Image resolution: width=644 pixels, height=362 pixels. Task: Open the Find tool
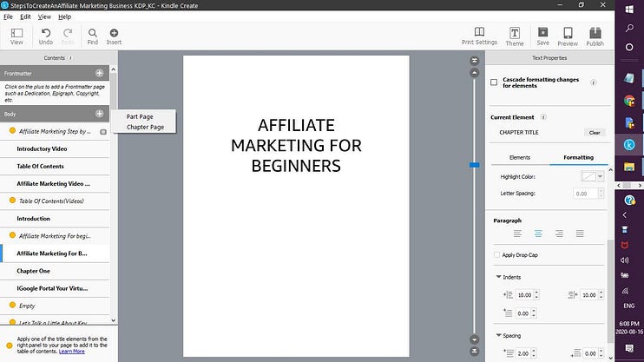[93, 36]
